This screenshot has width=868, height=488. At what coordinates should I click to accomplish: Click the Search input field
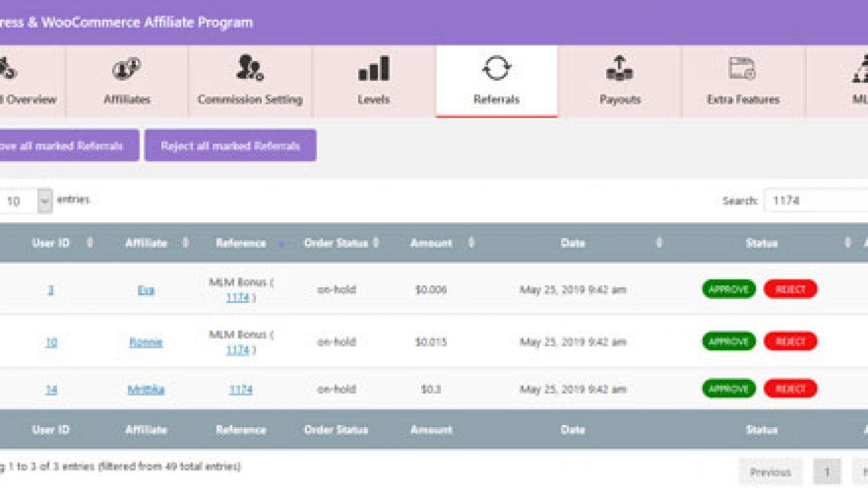coord(816,201)
